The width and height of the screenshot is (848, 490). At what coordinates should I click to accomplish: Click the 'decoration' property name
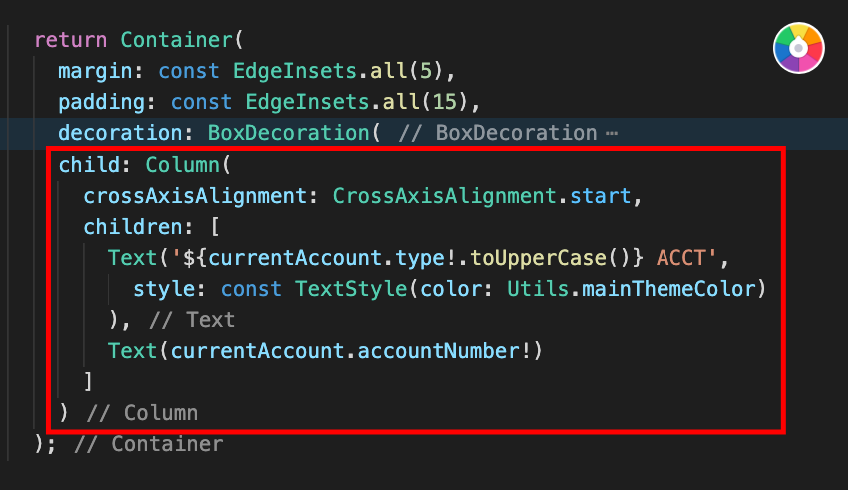(120, 133)
